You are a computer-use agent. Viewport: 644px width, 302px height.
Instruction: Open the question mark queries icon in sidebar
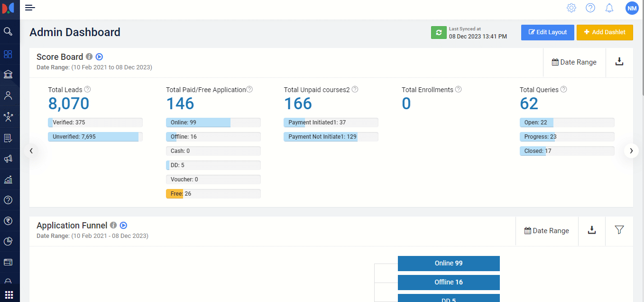coord(8,200)
